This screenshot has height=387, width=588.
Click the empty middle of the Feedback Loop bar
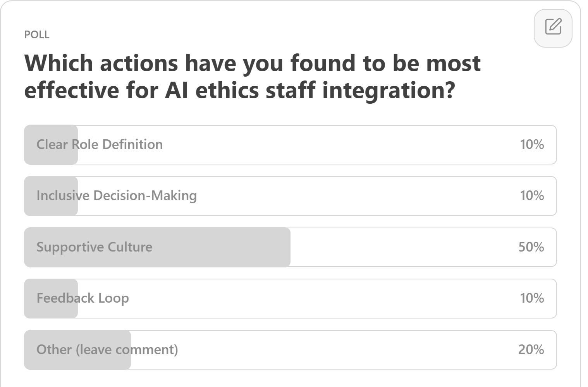(310, 298)
